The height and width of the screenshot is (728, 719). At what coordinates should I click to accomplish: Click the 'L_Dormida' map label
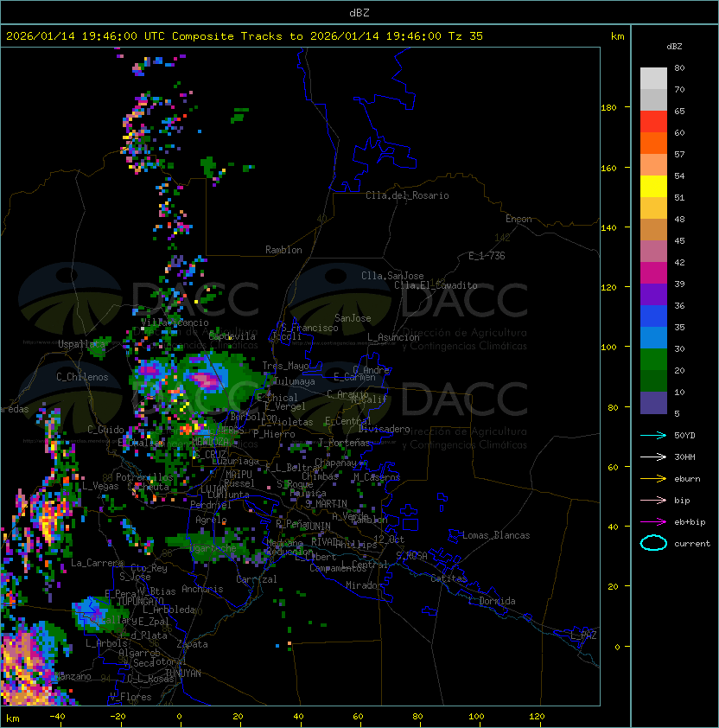pyautogui.click(x=492, y=601)
